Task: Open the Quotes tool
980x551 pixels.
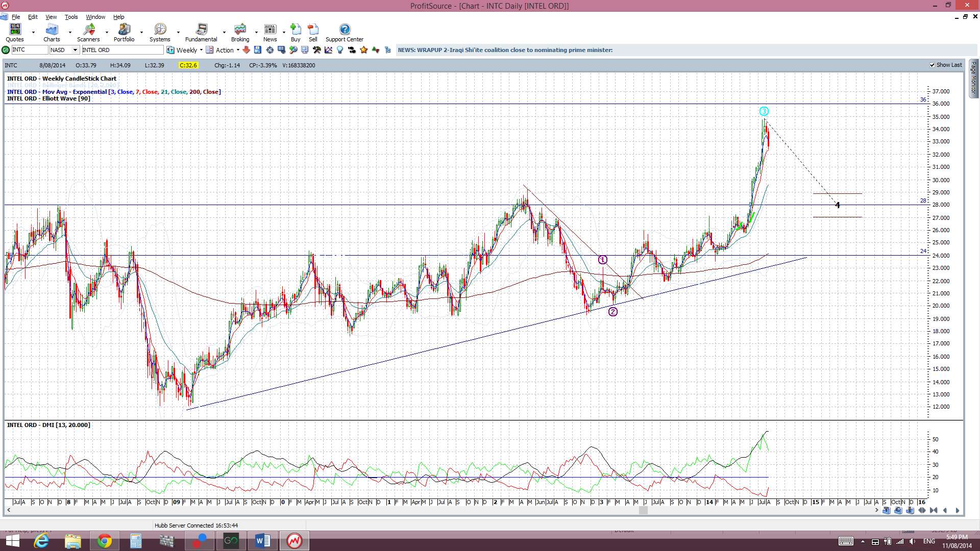Action: tap(15, 33)
